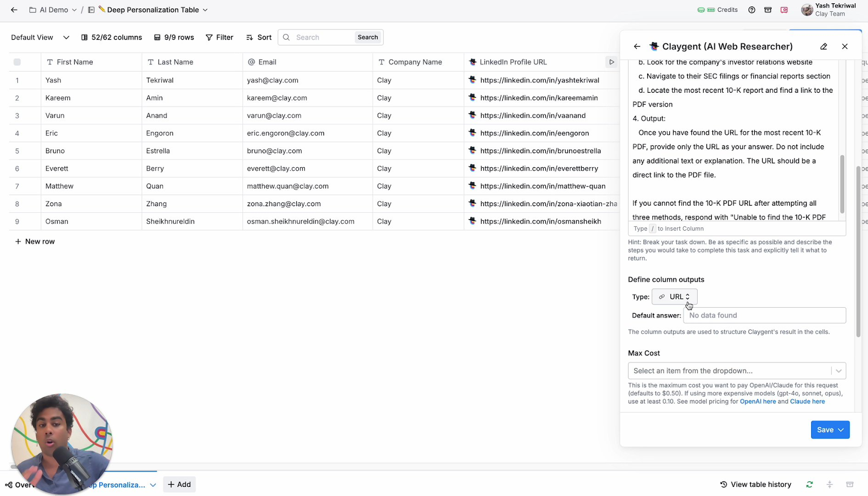Run the LinkedIn Profile URL column play button
868x496 pixels.
[x=611, y=62]
